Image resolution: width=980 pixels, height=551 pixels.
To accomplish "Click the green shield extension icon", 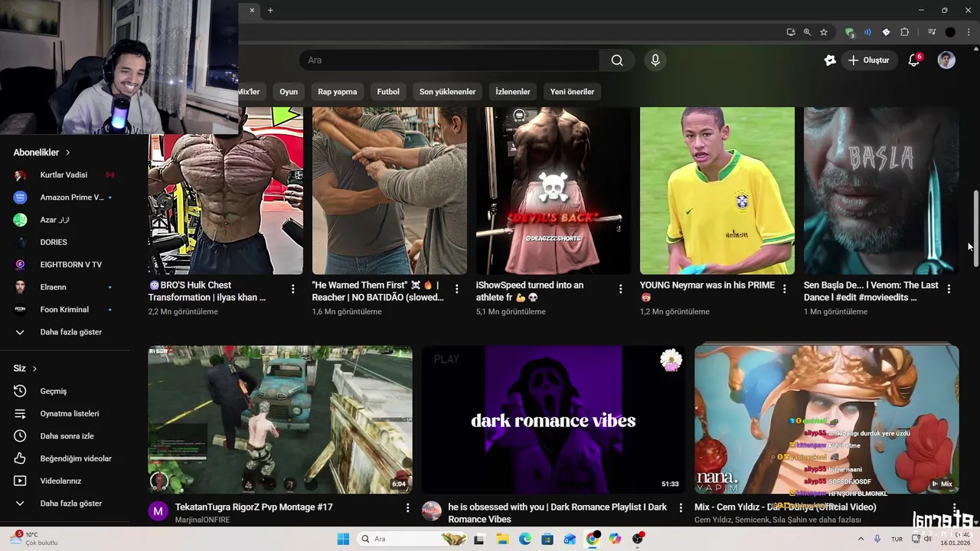I will click(849, 32).
